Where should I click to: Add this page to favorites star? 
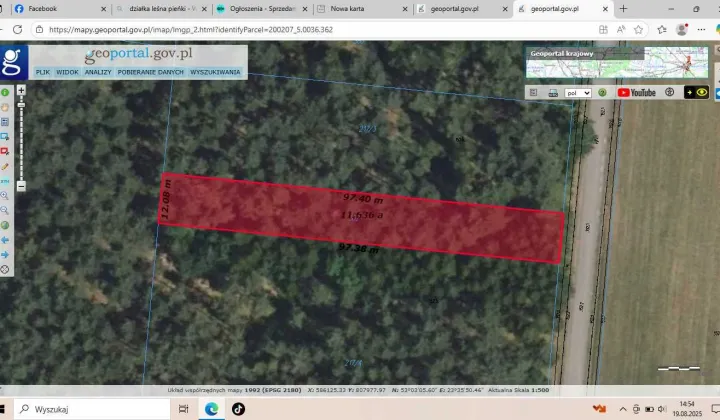tap(638, 29)
